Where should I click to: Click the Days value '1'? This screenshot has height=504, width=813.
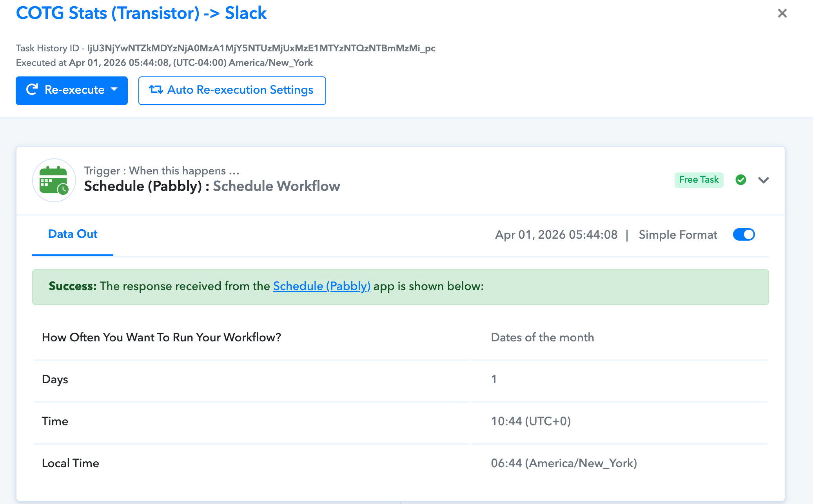494,379
